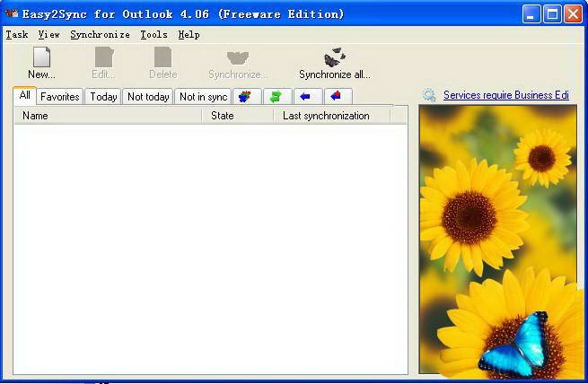588x384 pixels.
Task: Switch to the Today tab
Action: 103,97
